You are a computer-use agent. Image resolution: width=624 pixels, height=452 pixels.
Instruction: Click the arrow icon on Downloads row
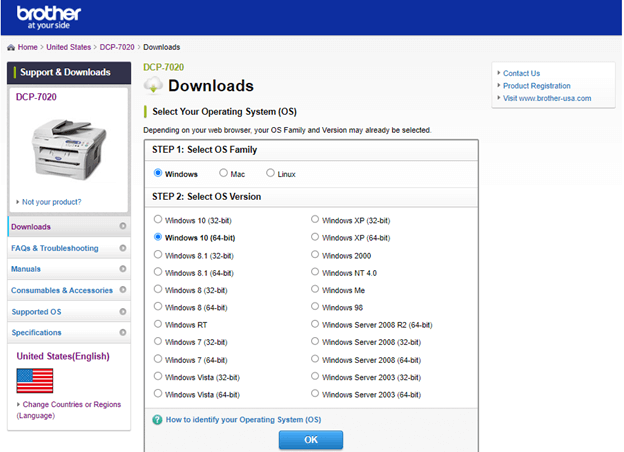pos(123,226)
